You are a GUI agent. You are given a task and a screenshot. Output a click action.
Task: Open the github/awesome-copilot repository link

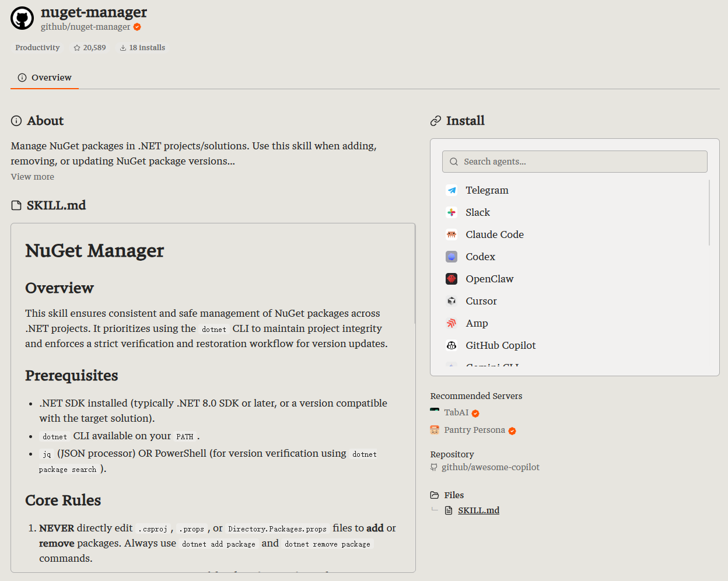coord(490,467)
